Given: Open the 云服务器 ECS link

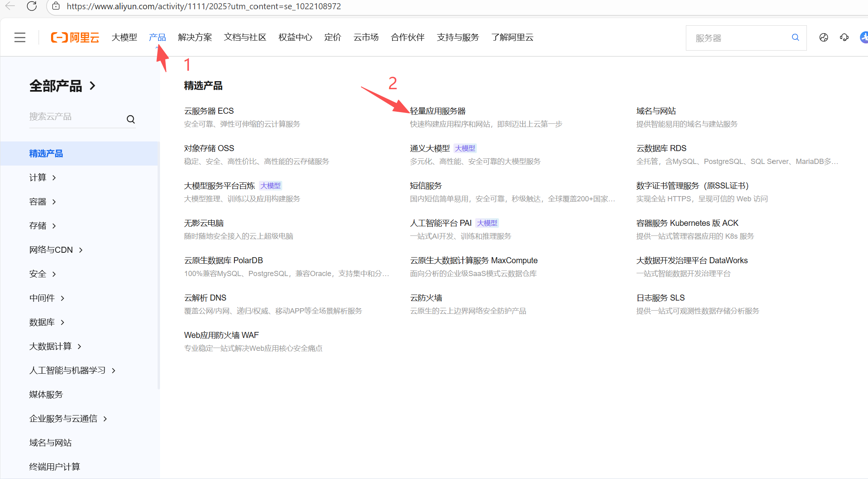Looking at the screenshot, I should [209, 111].
